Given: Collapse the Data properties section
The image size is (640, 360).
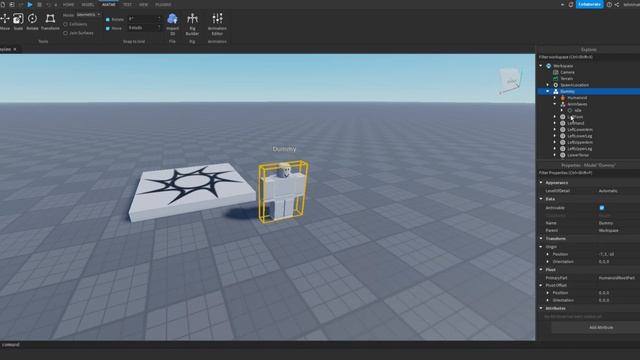Looking at the screenshot, I should pos(541,199).
